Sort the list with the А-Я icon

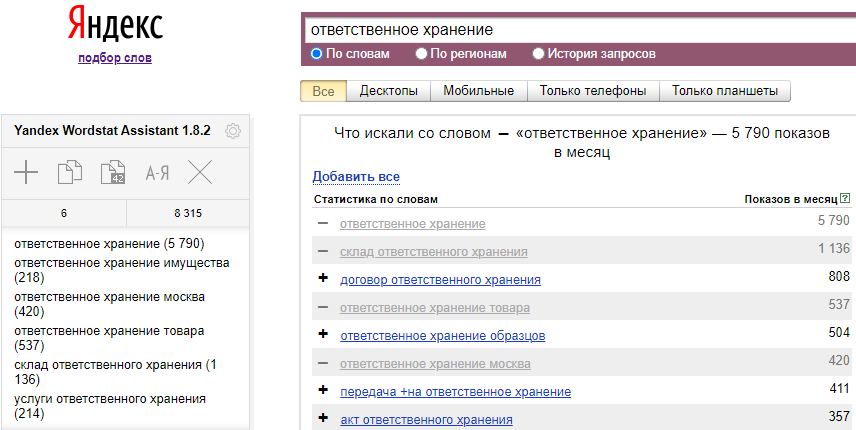[157, 174]
